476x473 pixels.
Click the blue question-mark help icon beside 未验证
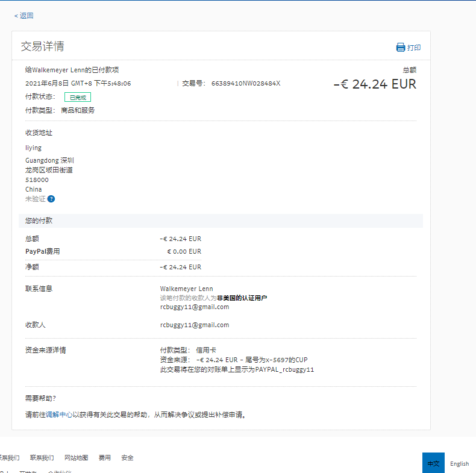coord(51,199)
